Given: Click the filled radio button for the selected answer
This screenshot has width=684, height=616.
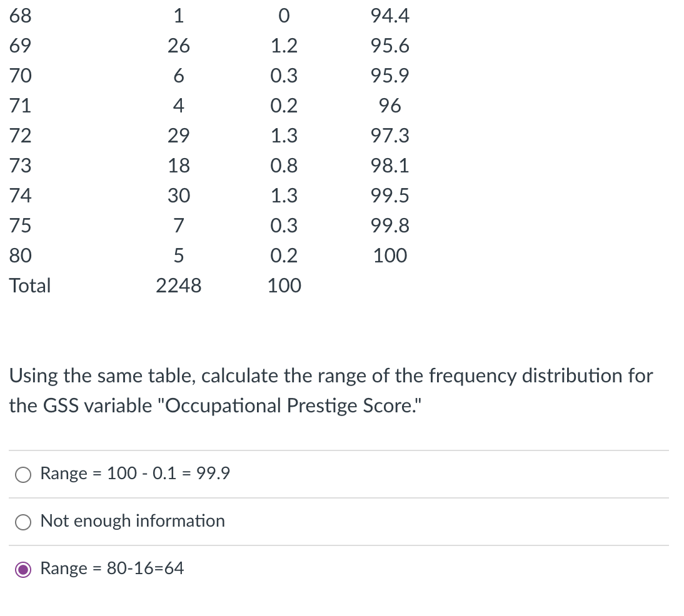Looking at the screenshot, I should [23, 569].
